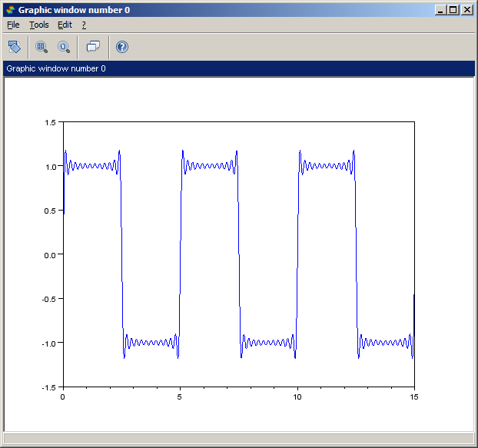Image resolution: width=478 pixels, height=448 pixels.
Task: Click the y-axis label 1.5
Action: [x=50, y=122]
